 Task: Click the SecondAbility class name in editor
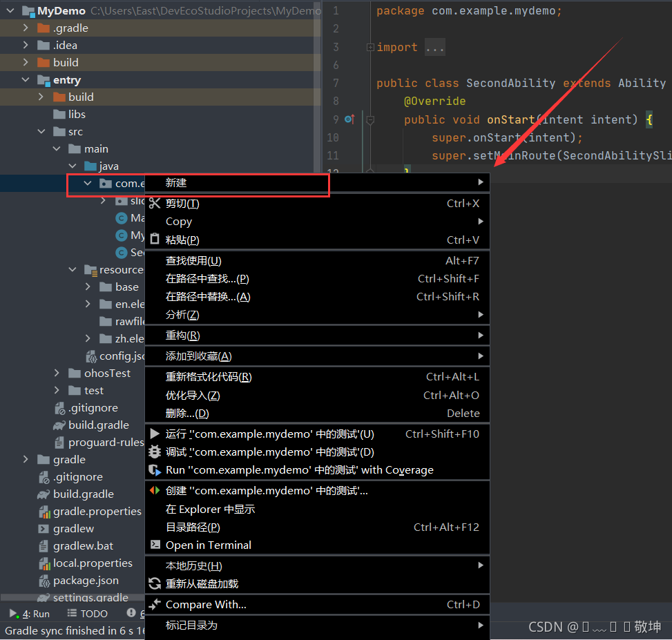[x=510, y=83]
